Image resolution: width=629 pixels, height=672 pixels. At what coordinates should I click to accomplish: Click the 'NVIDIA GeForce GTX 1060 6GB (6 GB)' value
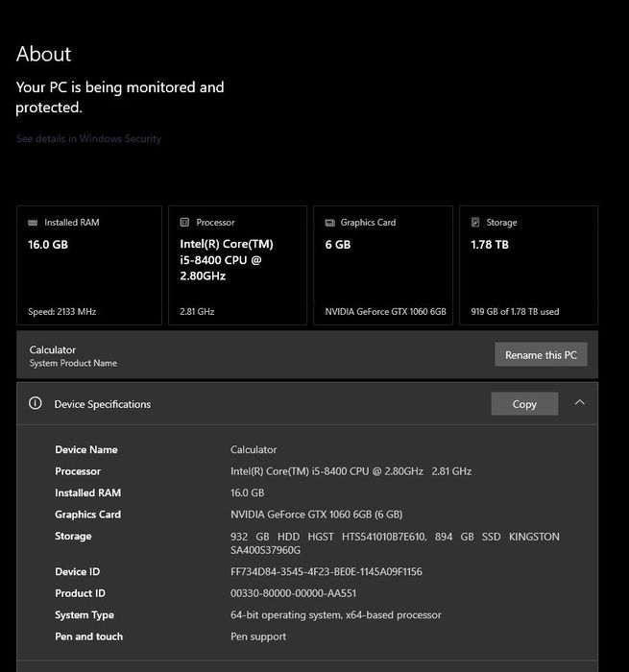click(x=317, y=515)
